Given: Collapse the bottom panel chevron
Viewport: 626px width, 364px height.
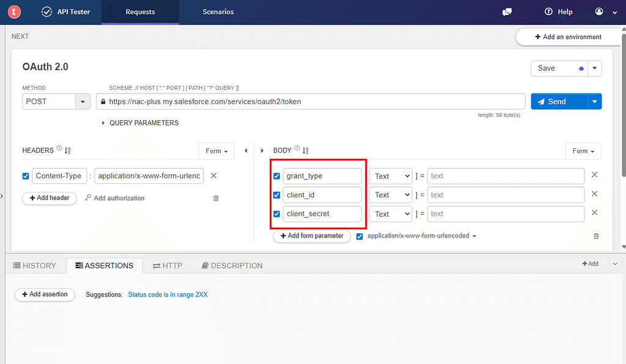Looking at the screenshot, I should pyautogui.click(x=615, y=263).
